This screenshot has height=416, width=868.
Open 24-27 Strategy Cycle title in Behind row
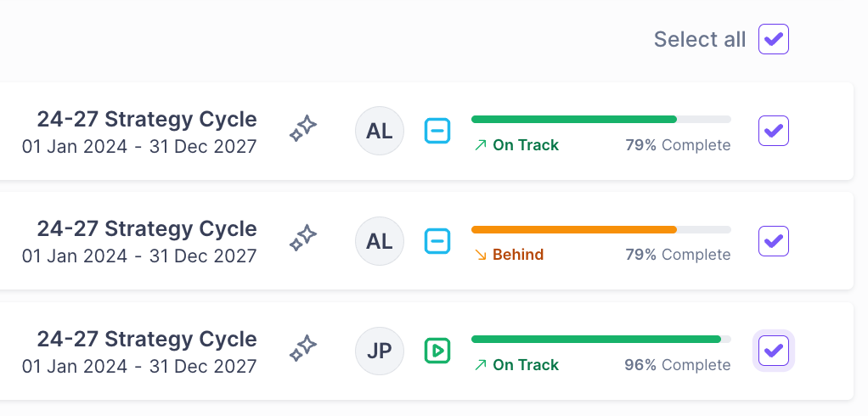[147, 228]
